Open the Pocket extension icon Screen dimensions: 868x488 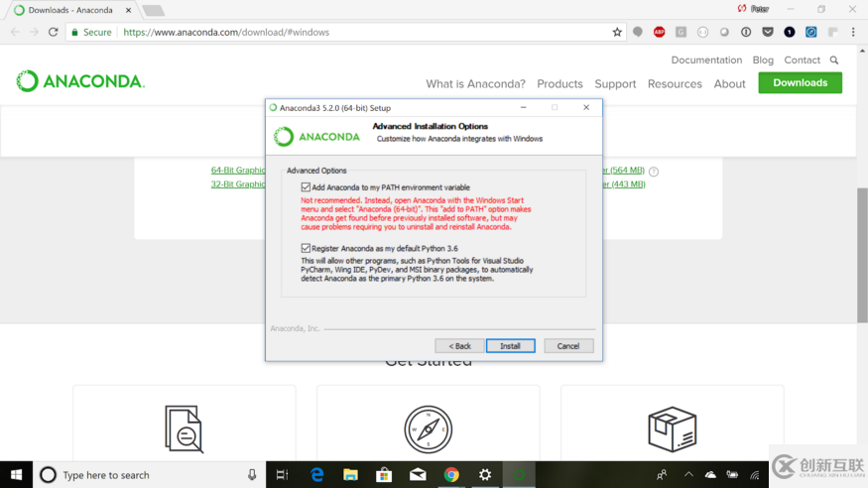point(768,32)
